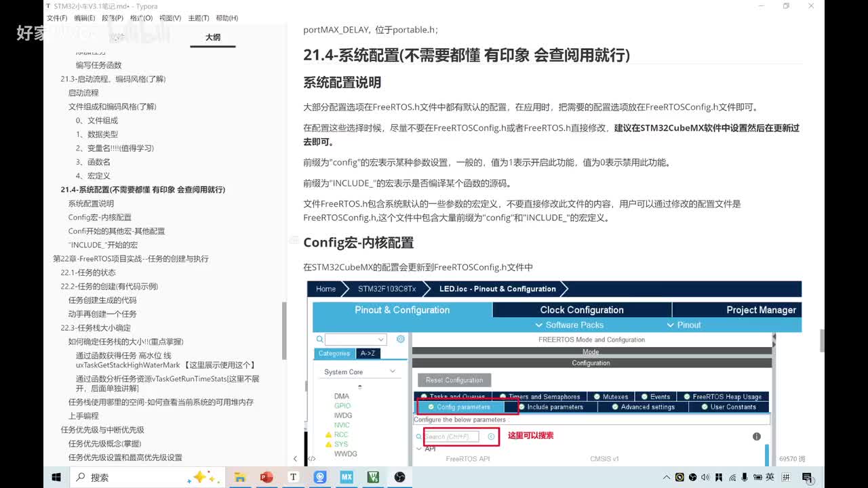
Task: Go to outline entry 动手再创建一个任务
Action: [102, 314]
